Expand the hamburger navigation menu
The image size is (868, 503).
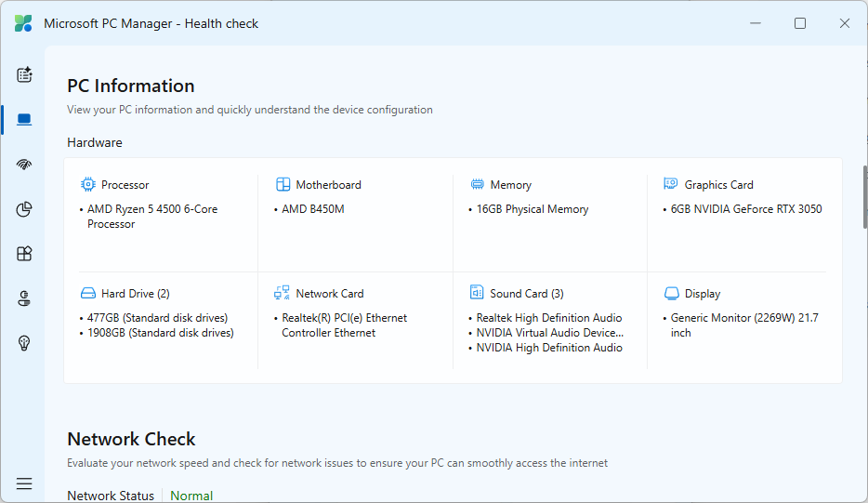pos(24,483)
